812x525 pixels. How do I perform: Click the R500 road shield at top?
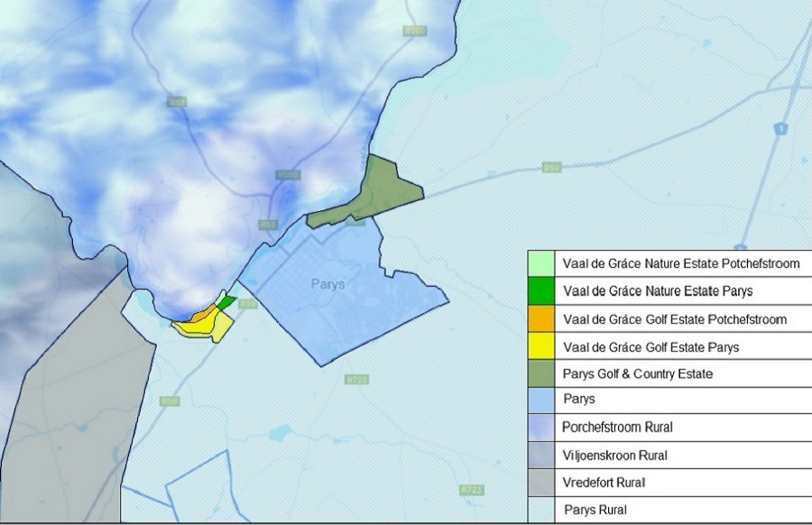pos(415,31)
